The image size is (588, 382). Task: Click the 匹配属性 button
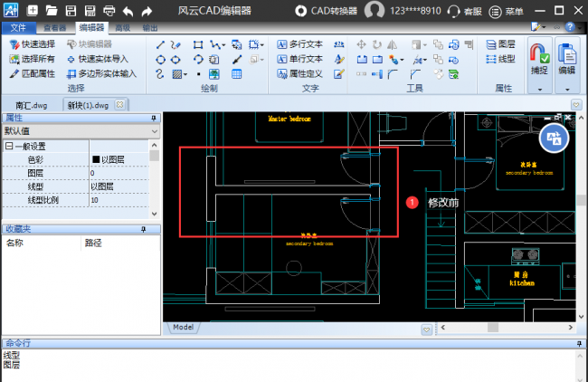[33, 73]
